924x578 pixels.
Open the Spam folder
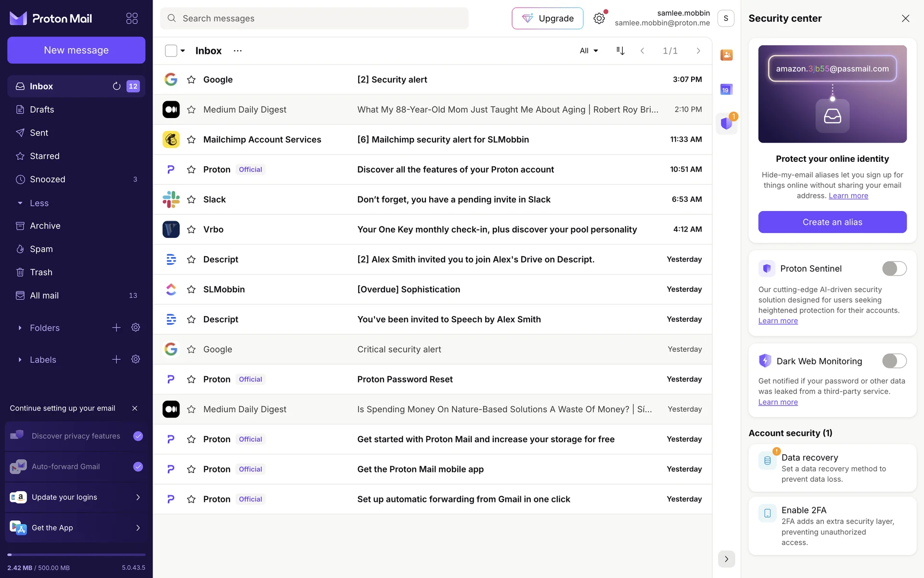pos(41,249)
